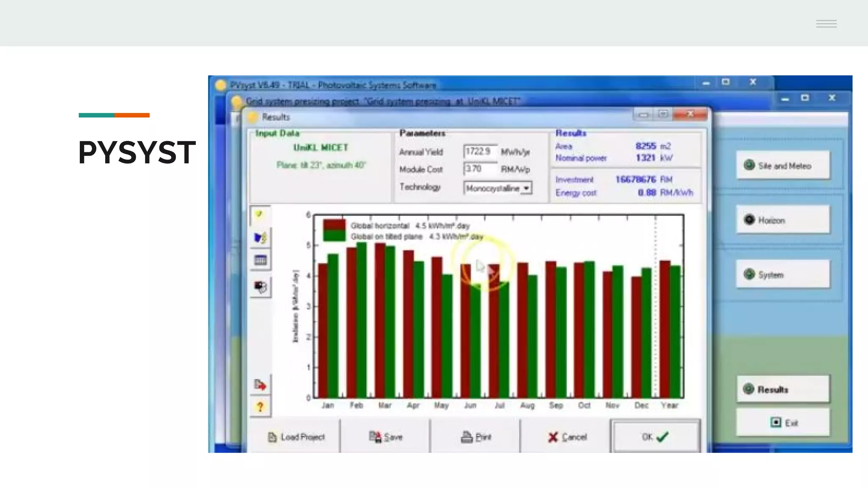Click Load Project button

(x=296, y=437)
